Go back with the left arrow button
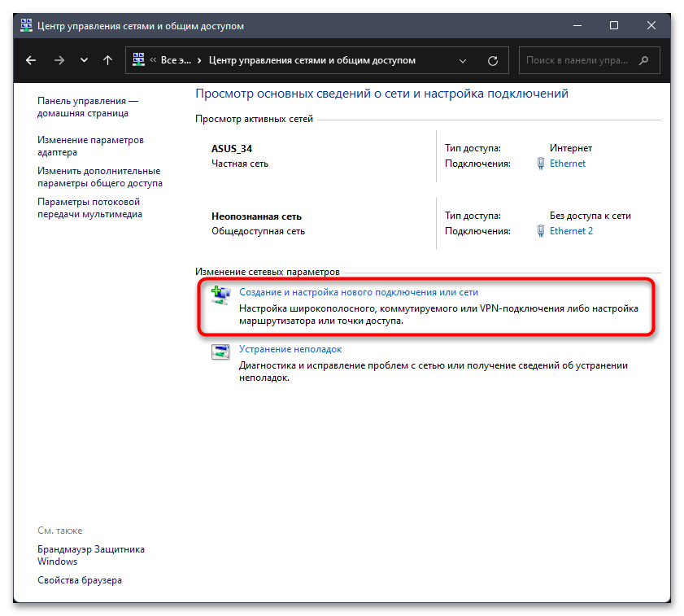684x616 pixels. click(31, 60)
